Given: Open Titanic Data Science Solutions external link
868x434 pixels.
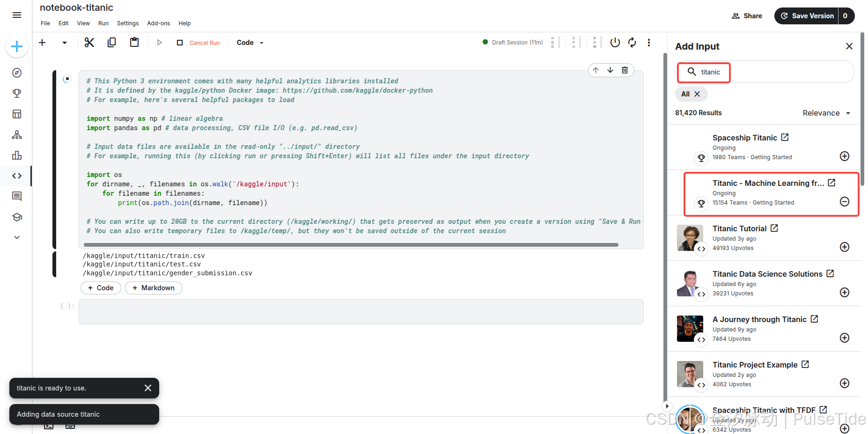Looking at the screenshot, I should 830,274.
